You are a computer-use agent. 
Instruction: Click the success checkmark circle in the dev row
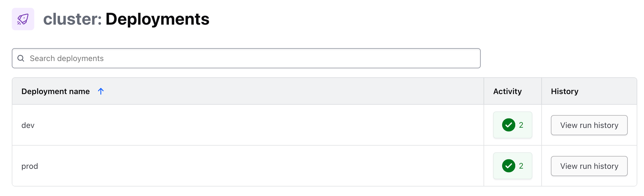(509, 125)
